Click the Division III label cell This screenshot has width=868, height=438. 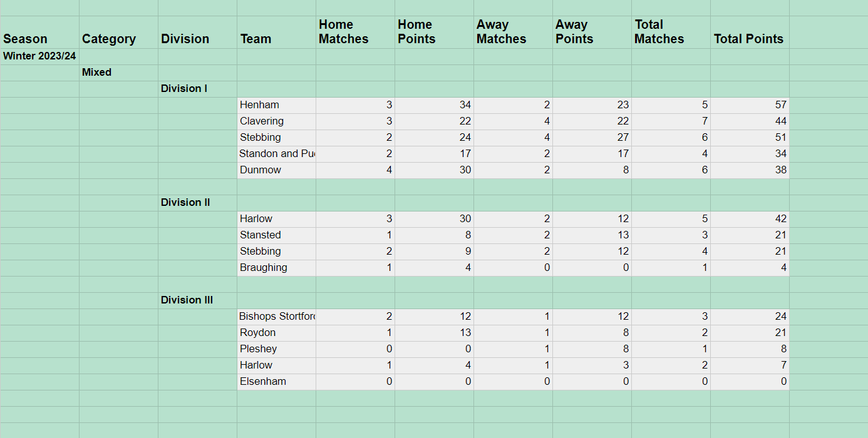[197, 300]
